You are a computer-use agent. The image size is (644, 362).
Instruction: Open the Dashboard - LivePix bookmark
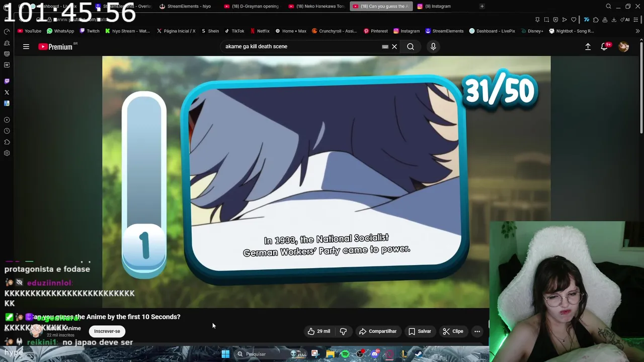click(492, 31)
